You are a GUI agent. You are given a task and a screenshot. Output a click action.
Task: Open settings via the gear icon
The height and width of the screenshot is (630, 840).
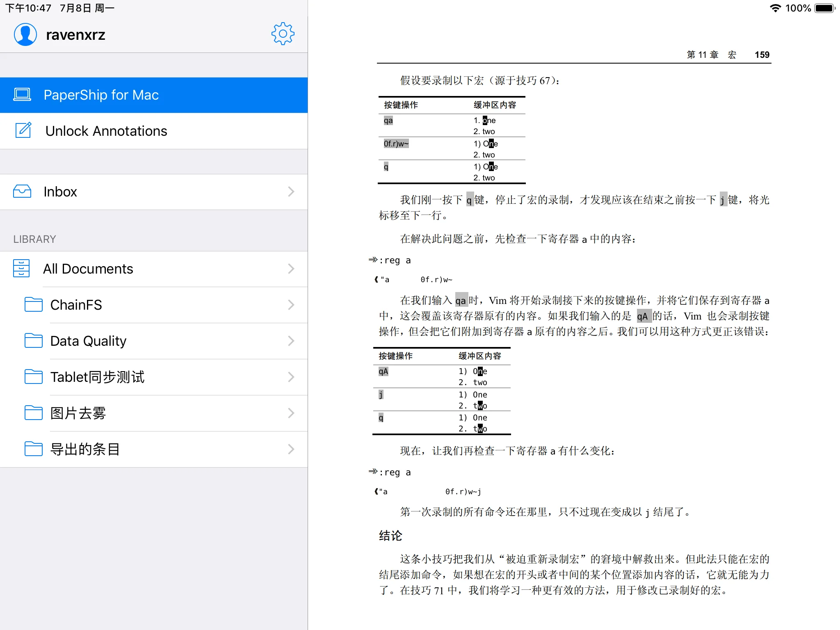click(283, 34)
